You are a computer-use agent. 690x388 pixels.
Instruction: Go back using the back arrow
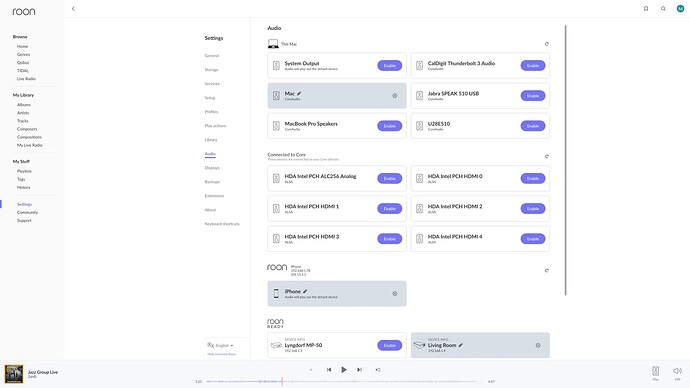(73, 9)
